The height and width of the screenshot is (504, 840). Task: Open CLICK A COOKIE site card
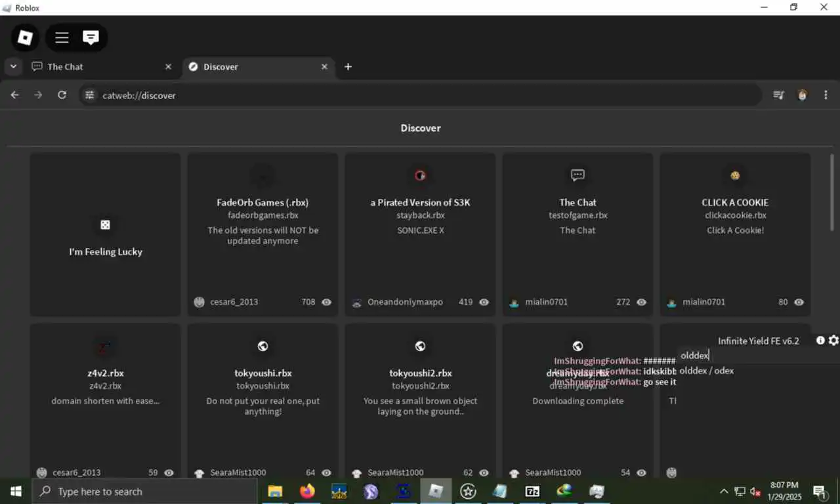click(735, 235)
